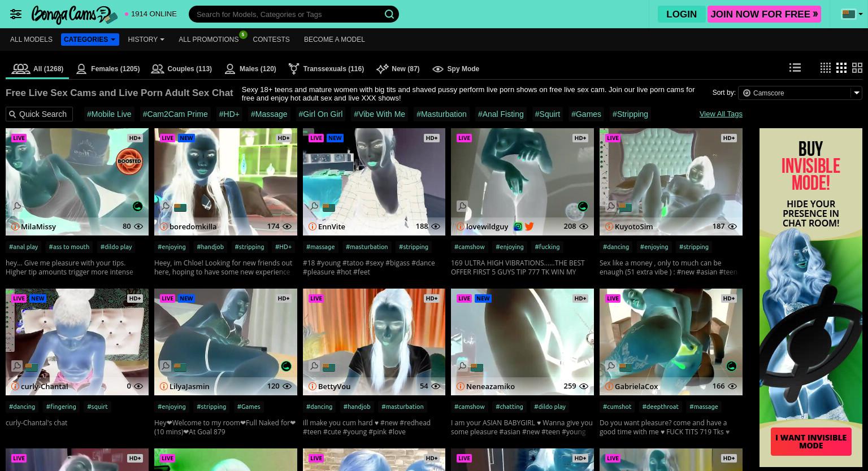
Task: Open the Instagram icon beside lovewildguy
Action: tap(518, 226)
